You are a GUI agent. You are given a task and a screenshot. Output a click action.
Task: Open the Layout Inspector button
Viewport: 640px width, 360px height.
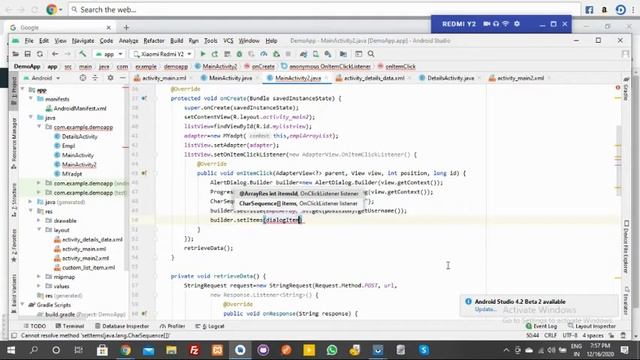point(591,326)
